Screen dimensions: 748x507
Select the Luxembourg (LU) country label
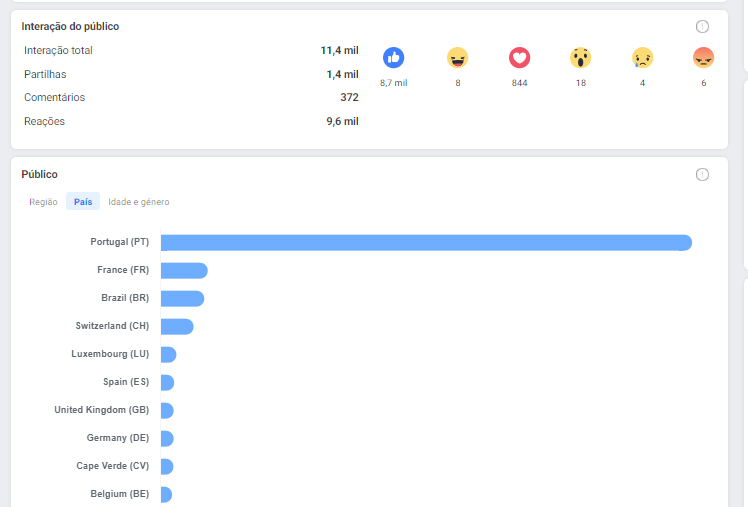point(110,354)
